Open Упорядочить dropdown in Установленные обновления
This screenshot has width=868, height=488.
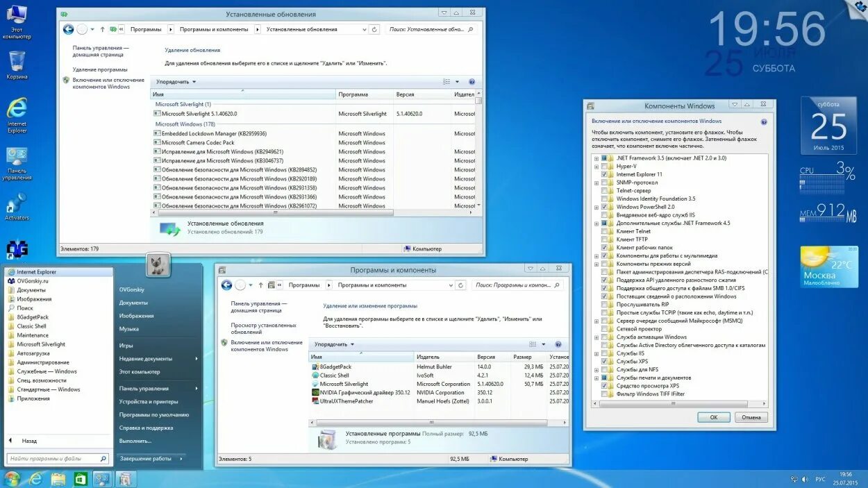(176, 82)
